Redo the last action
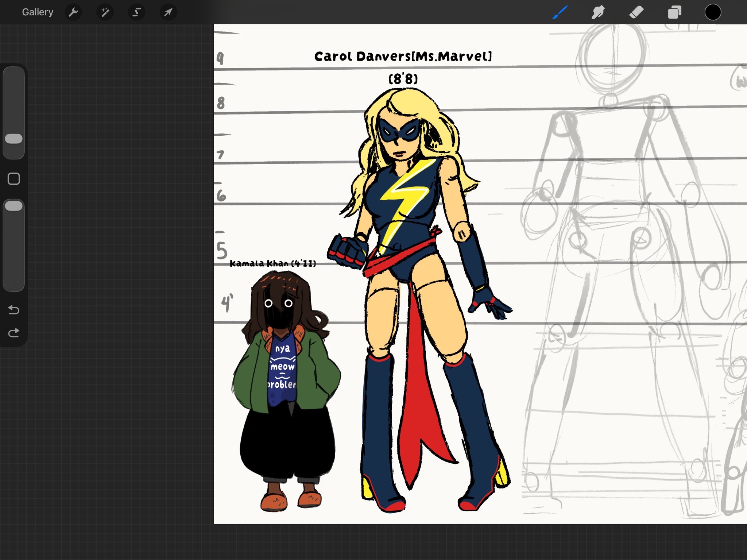 coord(14,333)
